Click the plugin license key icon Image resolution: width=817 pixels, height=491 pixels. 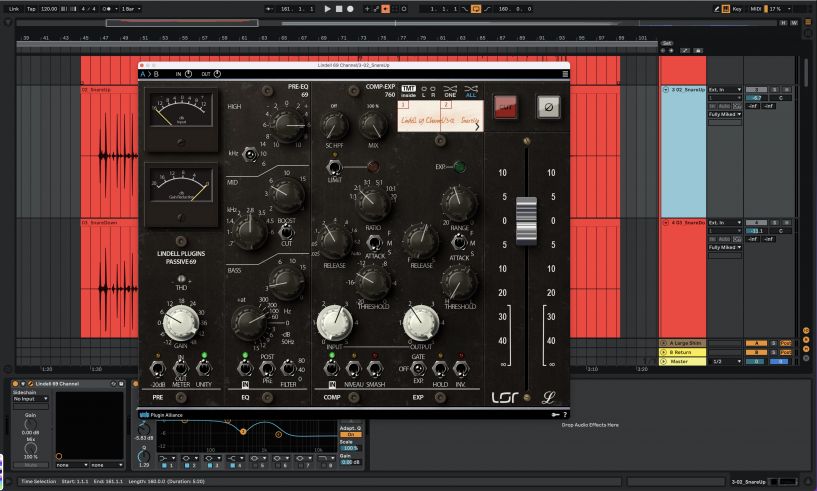point(555,415)
